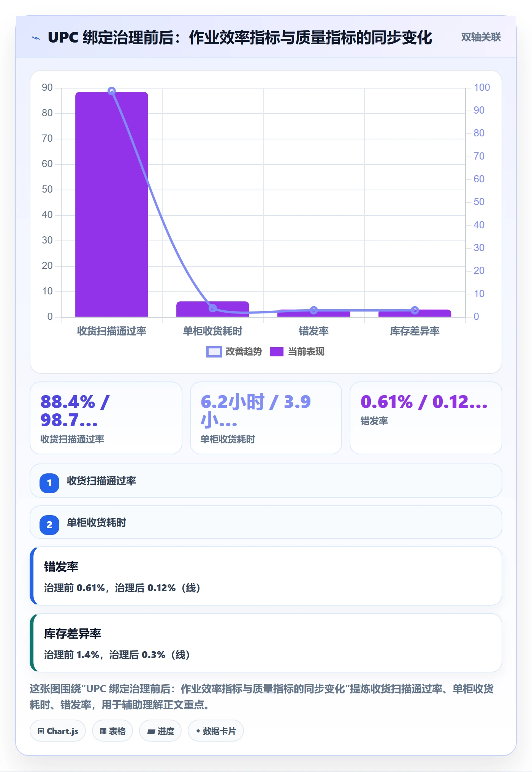
Task: Open the 6.2小时 / 3.9小… data card
Action: pos(266,418)
